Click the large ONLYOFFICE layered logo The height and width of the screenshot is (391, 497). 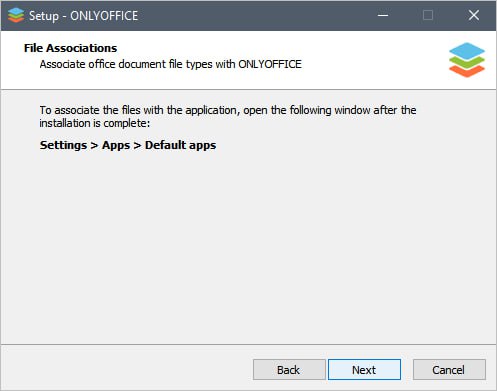[x=467, y=60]
